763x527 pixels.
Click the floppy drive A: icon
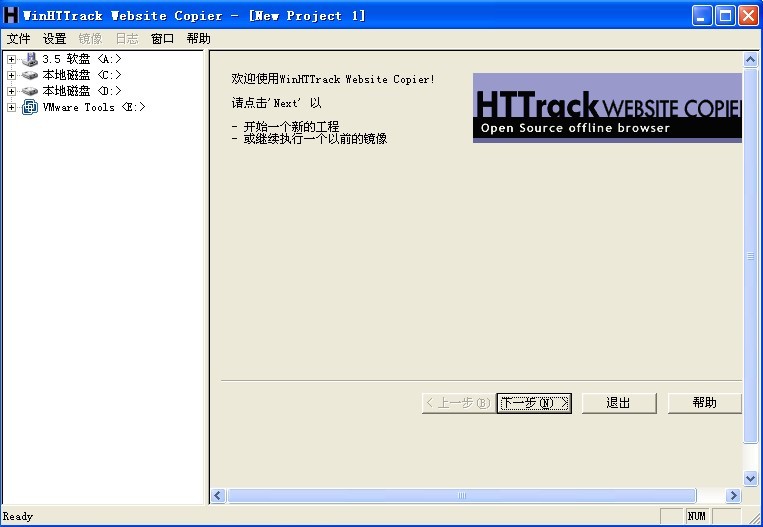click(x=30, y=59)
